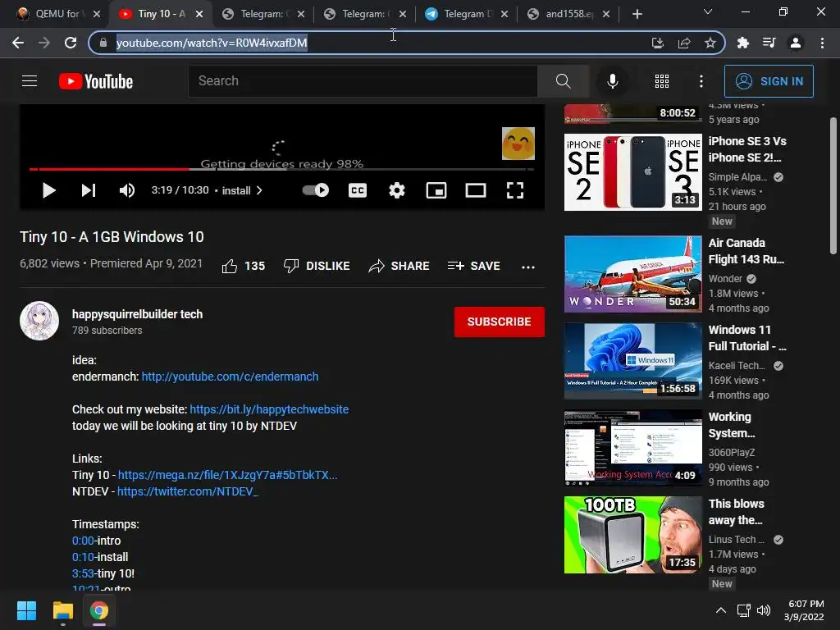This screenshot has height=630, width=840.
Task: Toggle the autoplay switch in player
Action: [x=316, y=190]
